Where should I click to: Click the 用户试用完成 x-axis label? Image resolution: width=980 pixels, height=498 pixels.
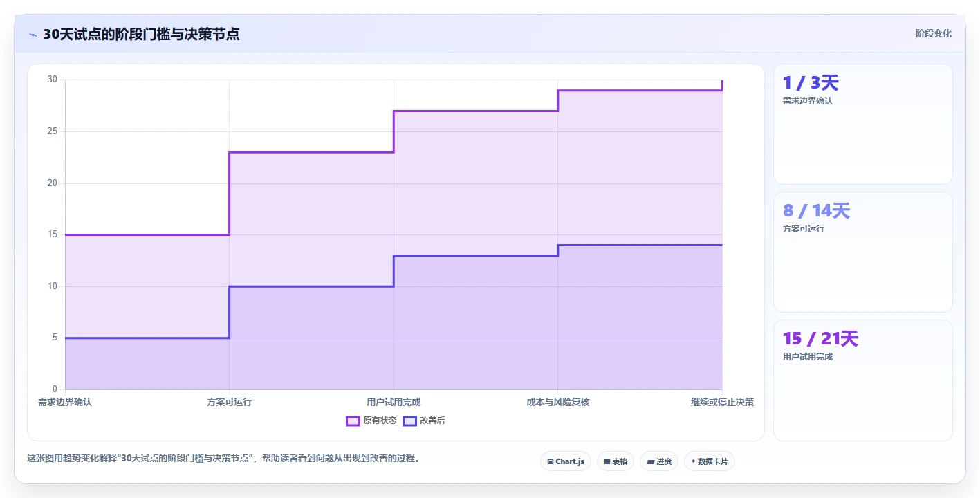394,402
